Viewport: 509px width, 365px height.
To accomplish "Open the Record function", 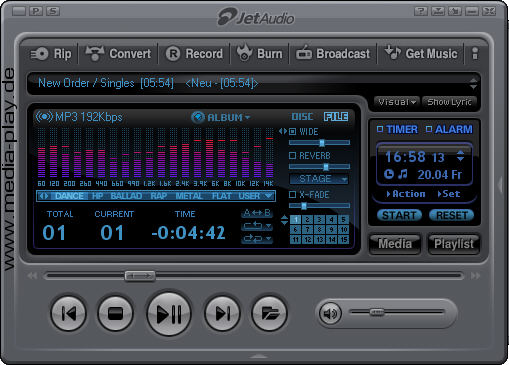I will coord(195,54).
